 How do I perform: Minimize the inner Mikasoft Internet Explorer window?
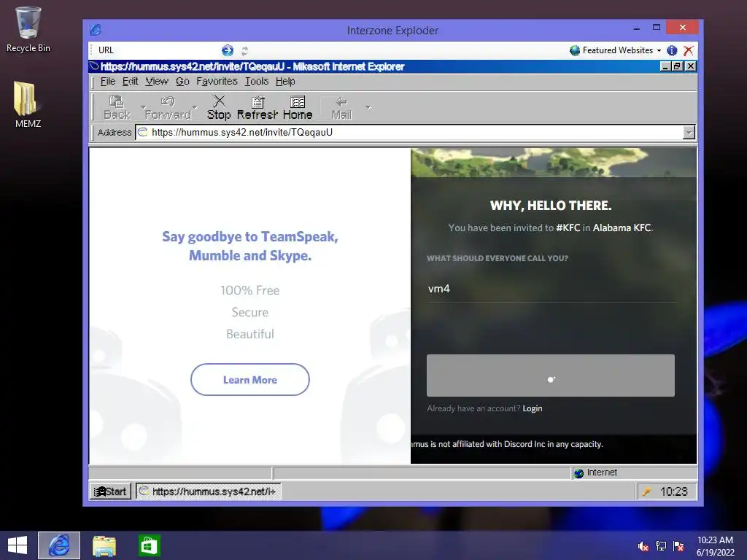coord(665,66)
